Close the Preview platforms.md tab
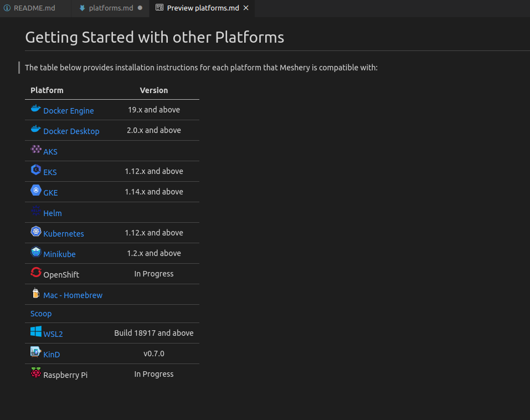The height and width of the screenshot is (420, 530). click(x=246, y=8)
